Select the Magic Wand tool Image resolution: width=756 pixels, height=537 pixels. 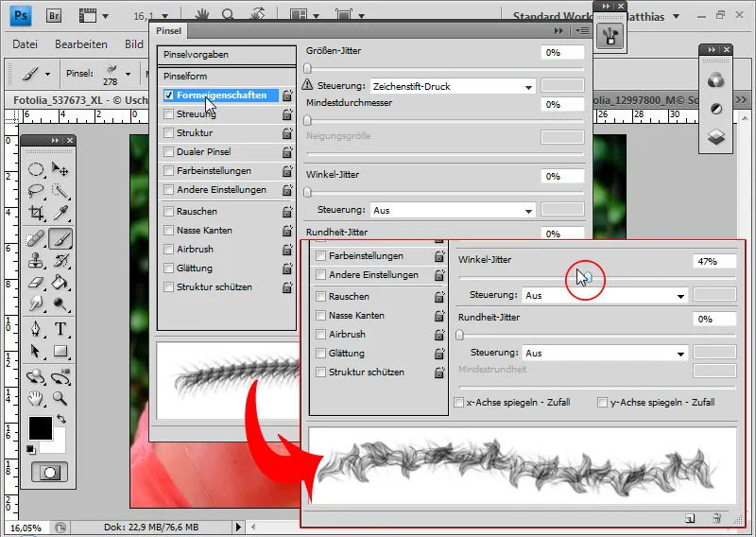point(60,191)
